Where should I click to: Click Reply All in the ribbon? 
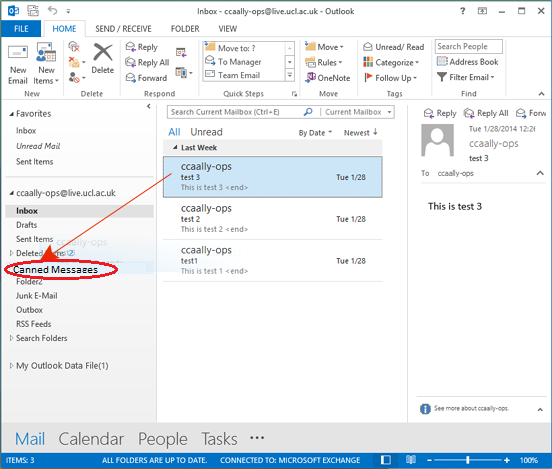pyautogui.click(x=147, y=62)
